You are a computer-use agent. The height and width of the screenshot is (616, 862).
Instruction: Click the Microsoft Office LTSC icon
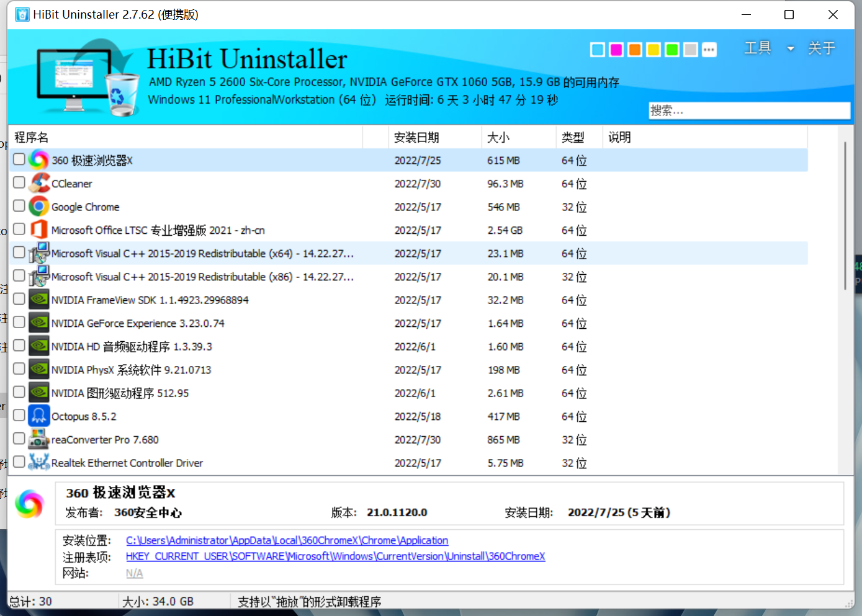pos(38,229)
